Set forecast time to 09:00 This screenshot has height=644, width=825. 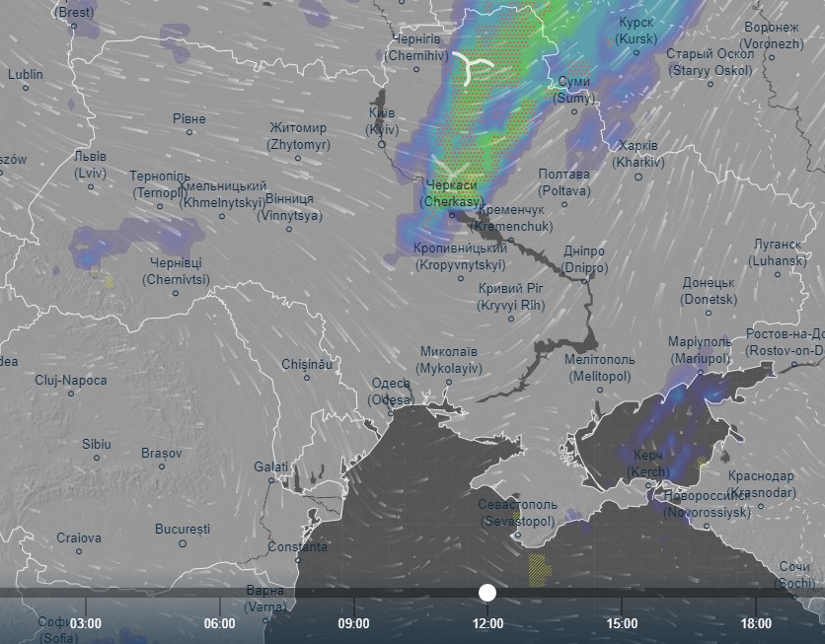(x=353, y=623)
